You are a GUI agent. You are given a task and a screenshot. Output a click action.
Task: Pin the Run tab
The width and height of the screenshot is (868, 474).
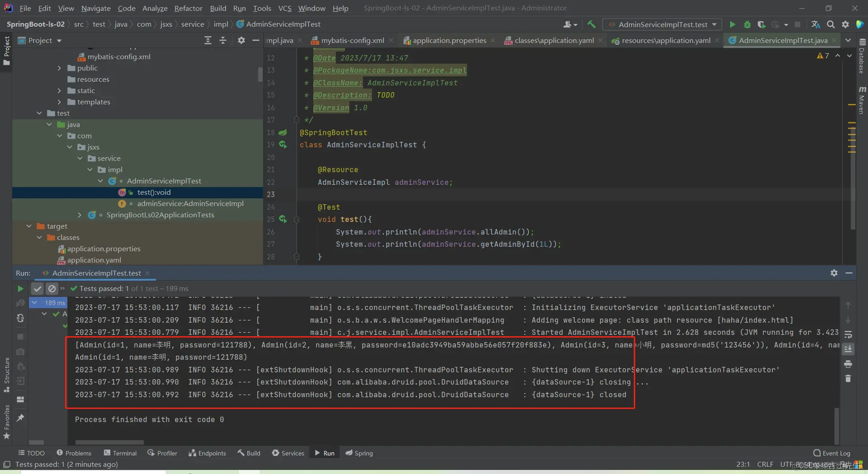click(x=20, y=418)
